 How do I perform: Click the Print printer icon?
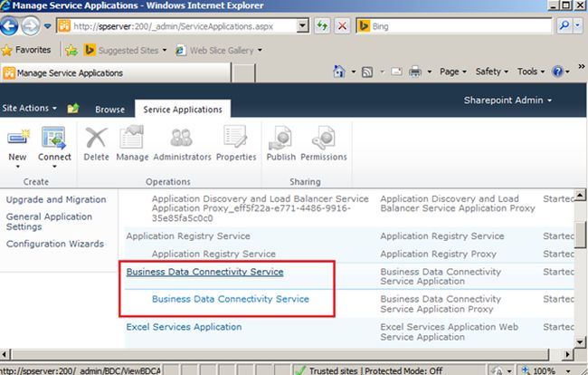415,72
